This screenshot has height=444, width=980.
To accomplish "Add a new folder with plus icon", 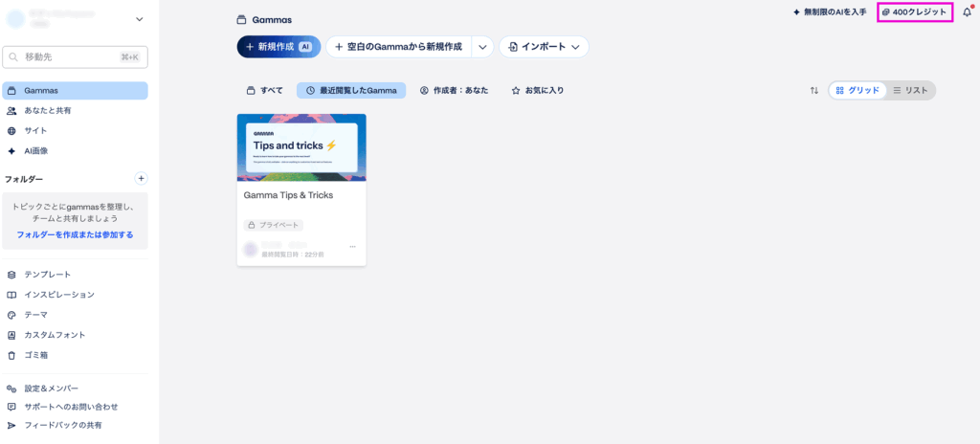I will pos(141,178).
